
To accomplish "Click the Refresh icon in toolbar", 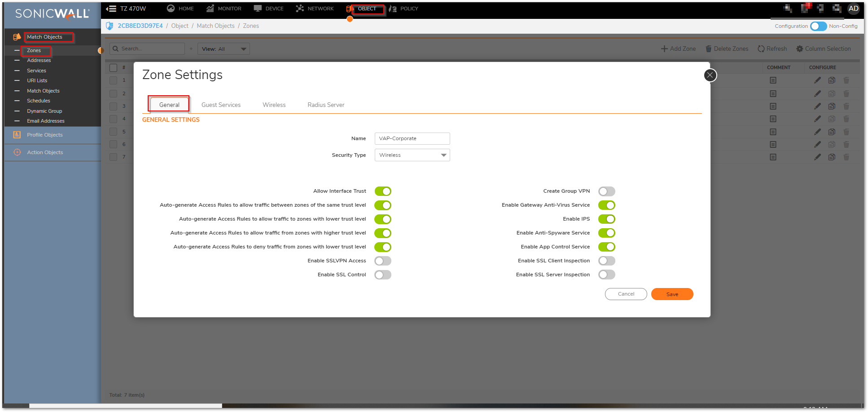I will (761, 49).
